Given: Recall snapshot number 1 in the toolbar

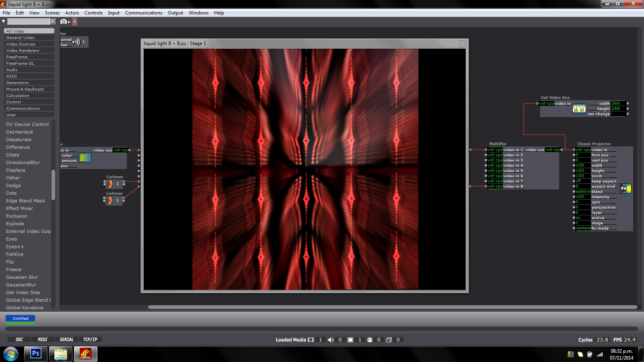Looking at the screenshot, I should click(x=74, y=22).
